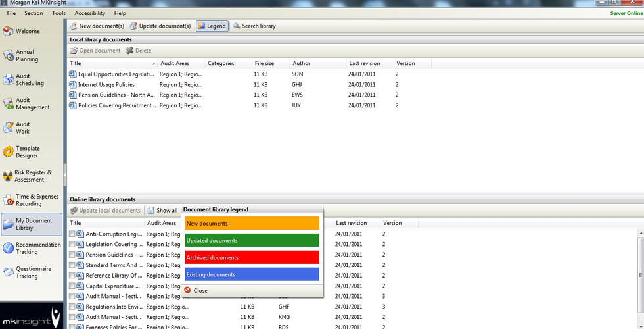Open the Accessibility menu

(x=90, y=13)
